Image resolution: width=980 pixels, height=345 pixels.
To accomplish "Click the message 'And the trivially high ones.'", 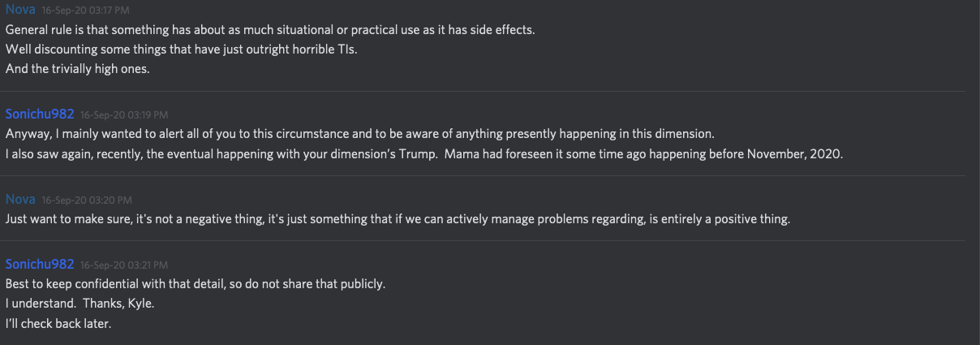I will point(78,69).
